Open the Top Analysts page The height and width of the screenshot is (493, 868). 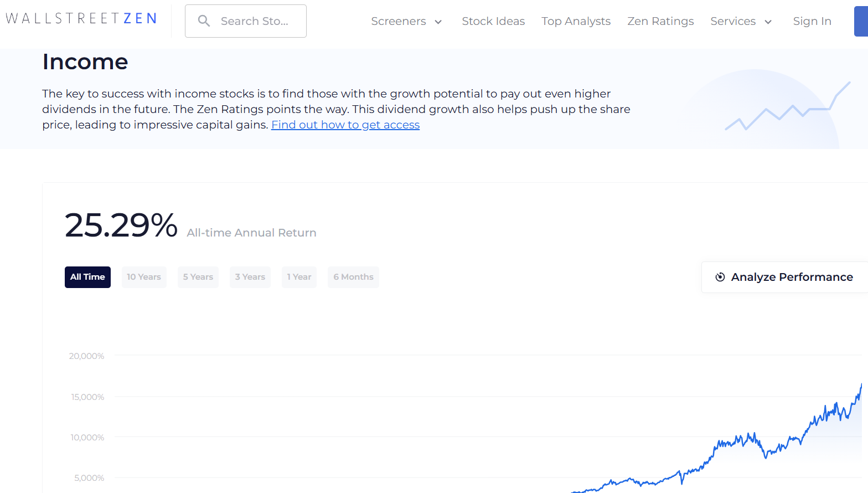[x=576, y=21]
